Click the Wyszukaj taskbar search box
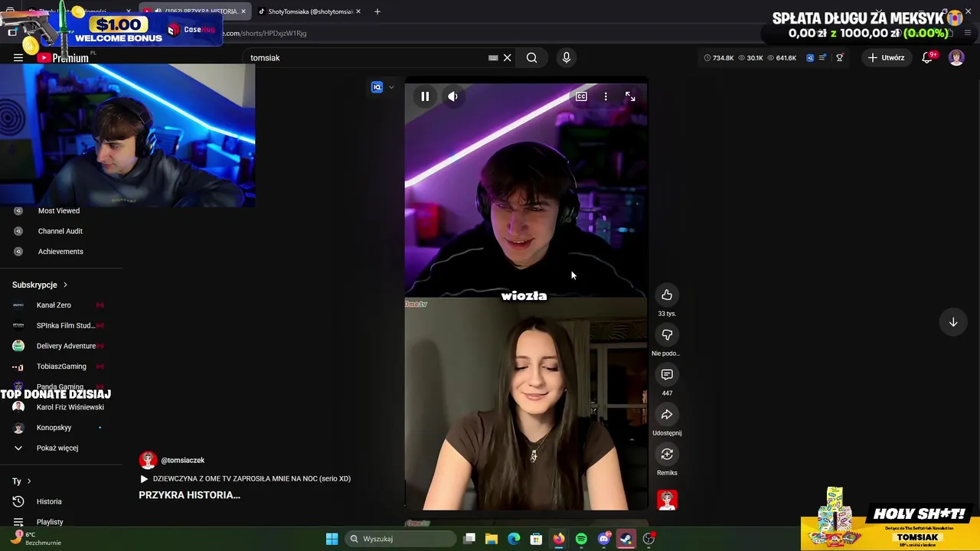The width and height of the screenshot is (980, 551). (400, 539)
